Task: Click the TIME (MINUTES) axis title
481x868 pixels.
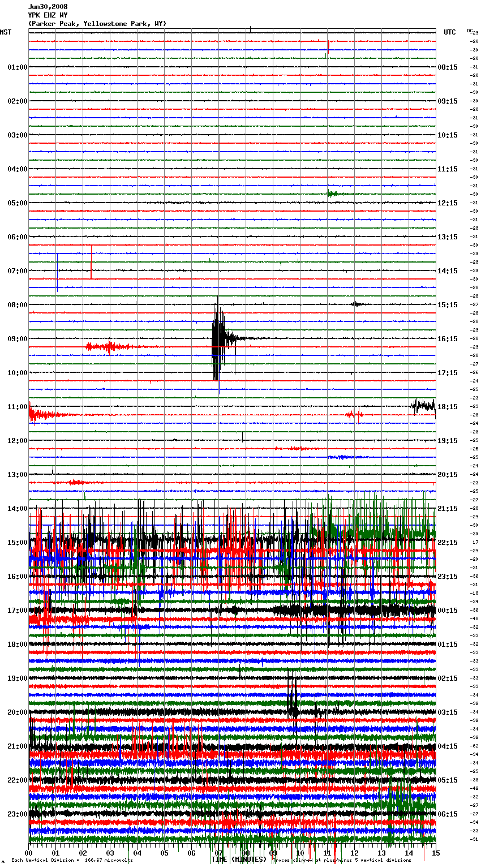Action: 238,860
